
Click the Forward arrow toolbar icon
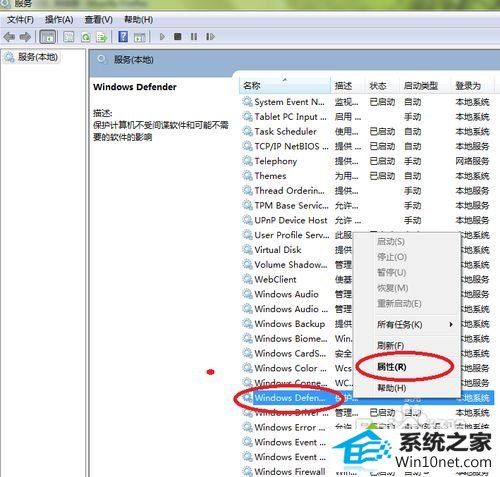tap(25, 37)
